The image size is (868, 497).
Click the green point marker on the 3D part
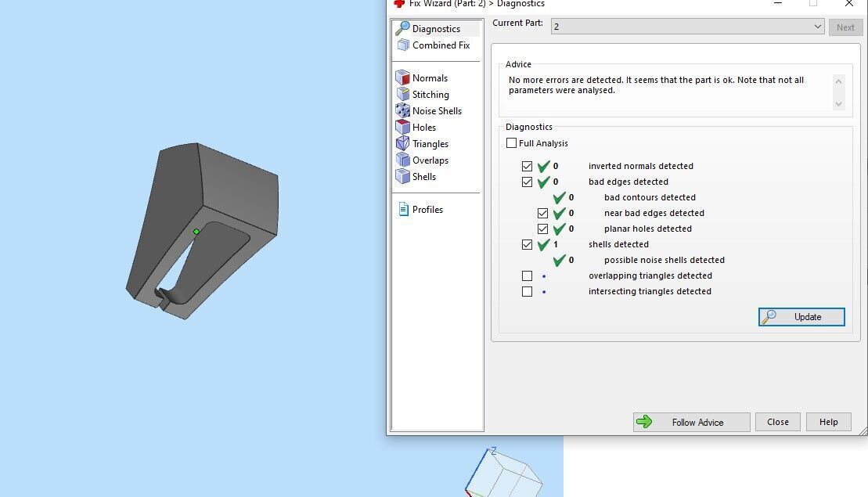(x=196, y=232)
